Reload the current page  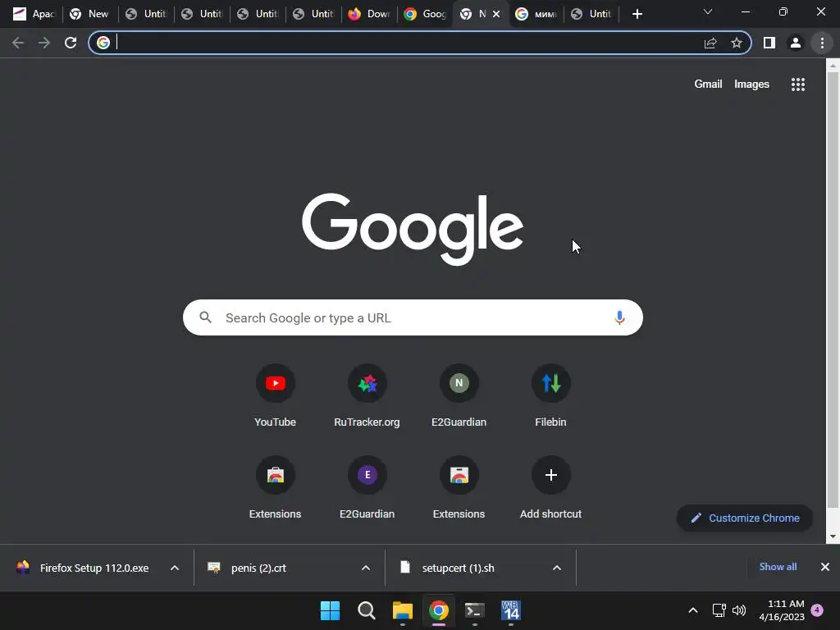pyautogui.click(x=71, y=43)
